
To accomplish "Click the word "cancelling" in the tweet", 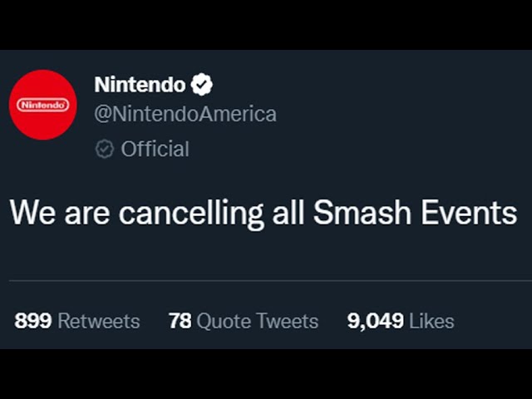I will click(191, 213).
